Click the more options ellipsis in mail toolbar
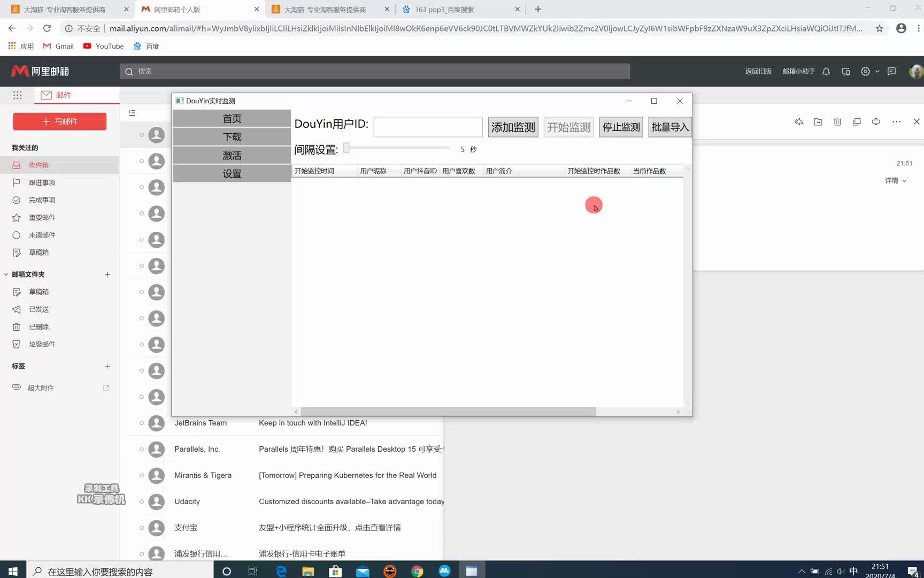Image resolution: width=924 pixels, height=578 pixels. (x=897, y=122)
